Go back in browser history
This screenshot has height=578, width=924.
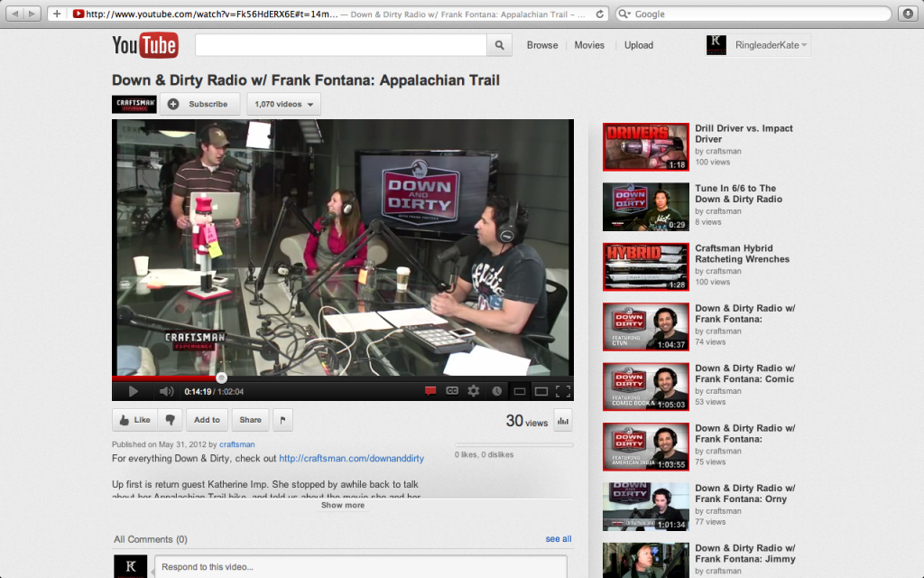[x=15, y=14]
